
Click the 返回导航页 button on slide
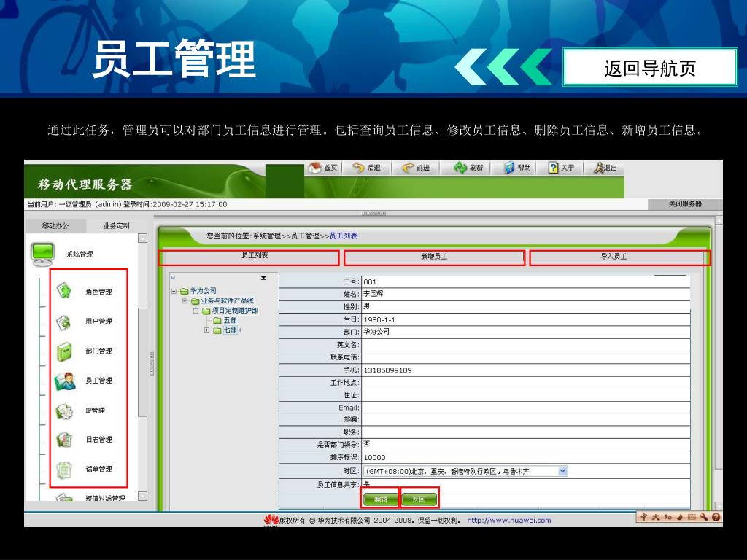point(650,67)
